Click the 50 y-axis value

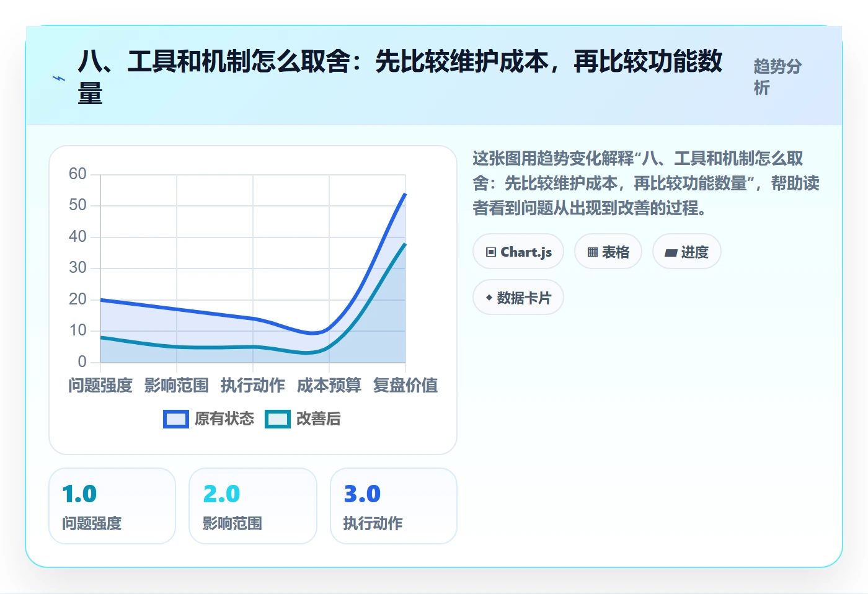77,205
